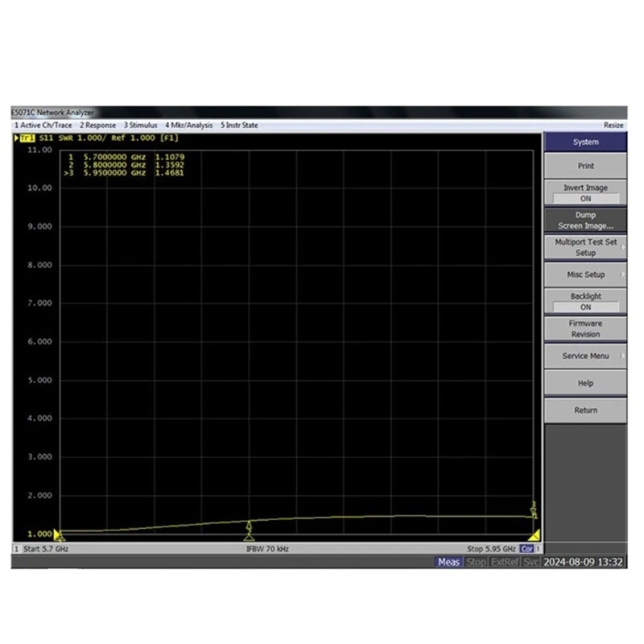Click the Help softkey
Screen dimensions: 644x644
(x=585, y=383)
